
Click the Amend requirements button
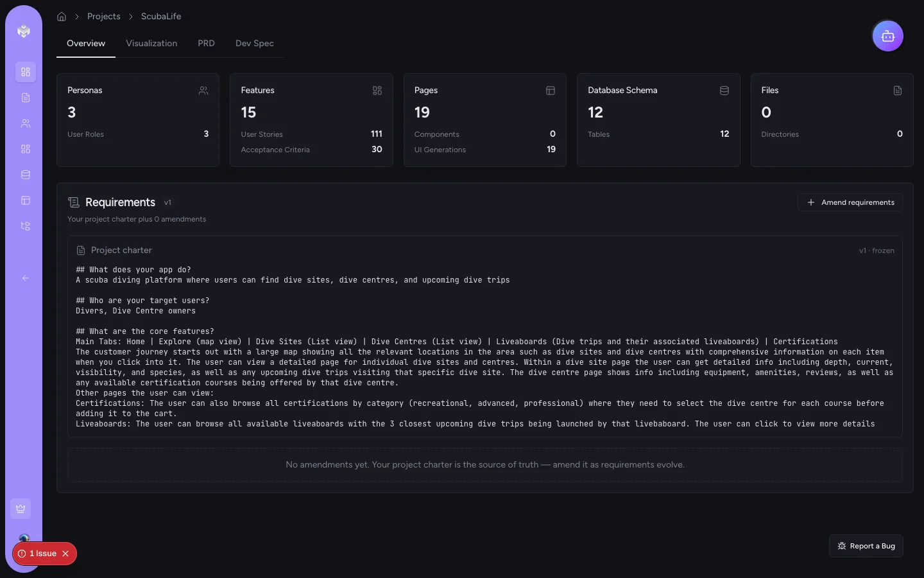pyautogui.click(x=850, y=202)
